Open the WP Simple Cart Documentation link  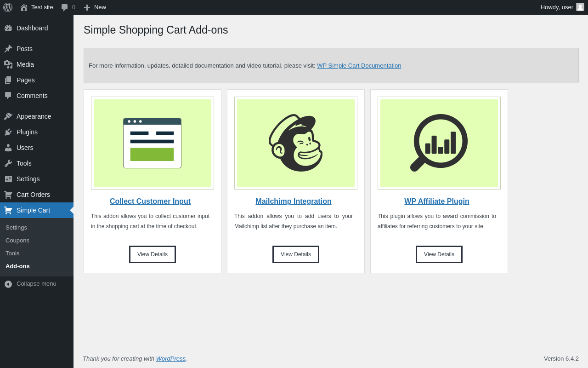359,66
